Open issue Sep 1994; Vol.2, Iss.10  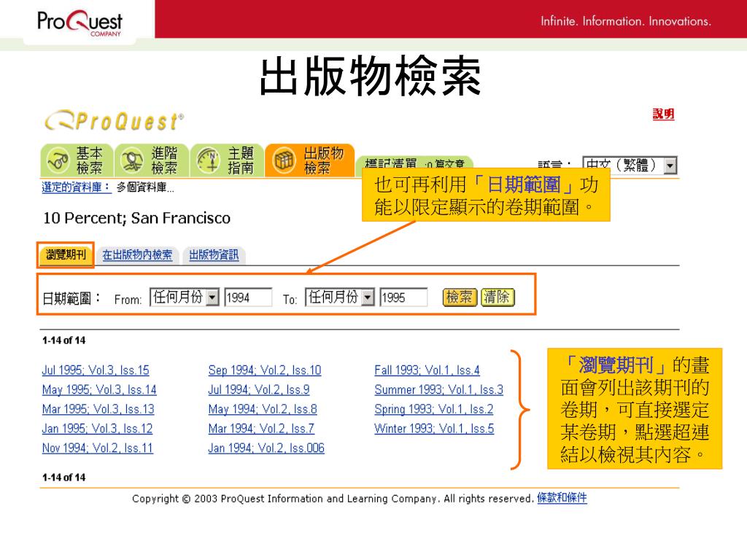pyautogui.click(x=264, y=370)
